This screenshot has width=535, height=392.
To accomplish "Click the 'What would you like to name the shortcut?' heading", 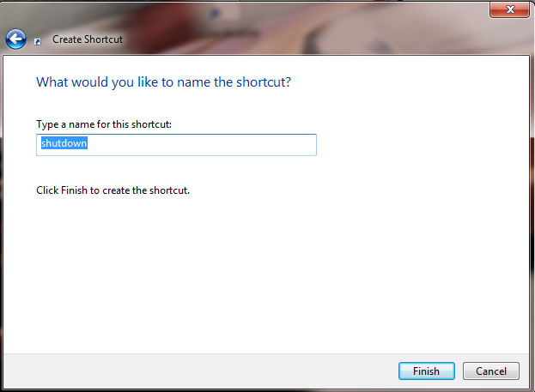I will (163, 82).
